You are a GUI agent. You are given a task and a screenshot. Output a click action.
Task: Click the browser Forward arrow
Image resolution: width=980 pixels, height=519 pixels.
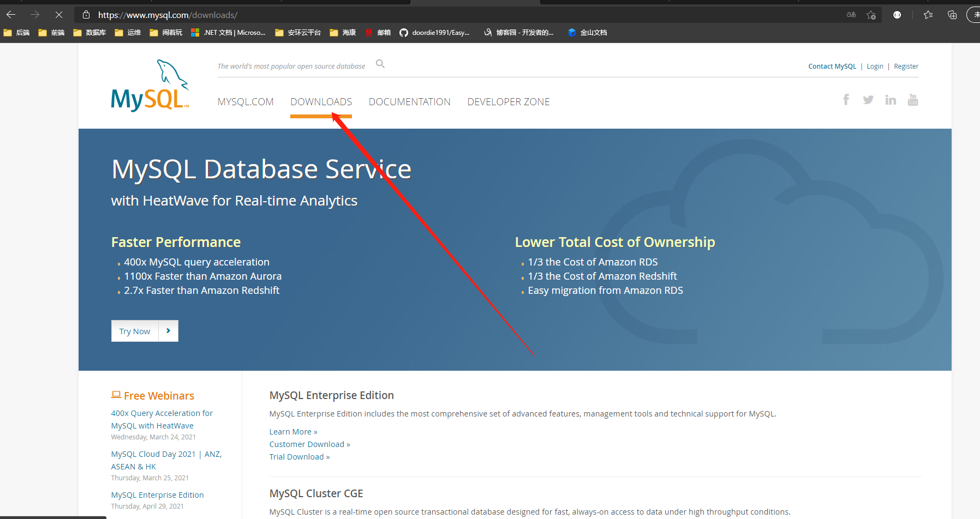(35, 15)
